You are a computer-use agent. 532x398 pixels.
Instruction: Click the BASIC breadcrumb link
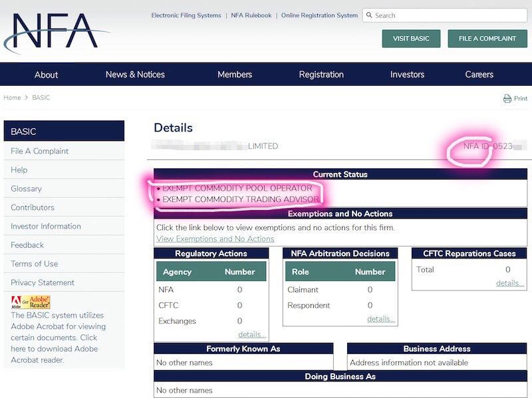(x=41, y=98)
